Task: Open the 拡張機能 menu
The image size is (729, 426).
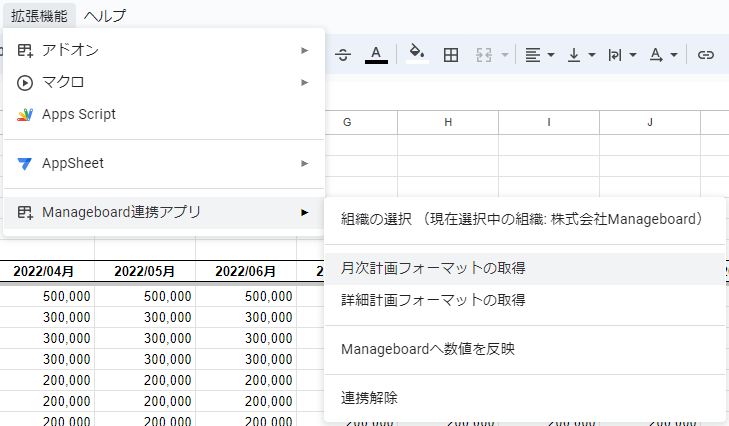Action: pos(39,16)
